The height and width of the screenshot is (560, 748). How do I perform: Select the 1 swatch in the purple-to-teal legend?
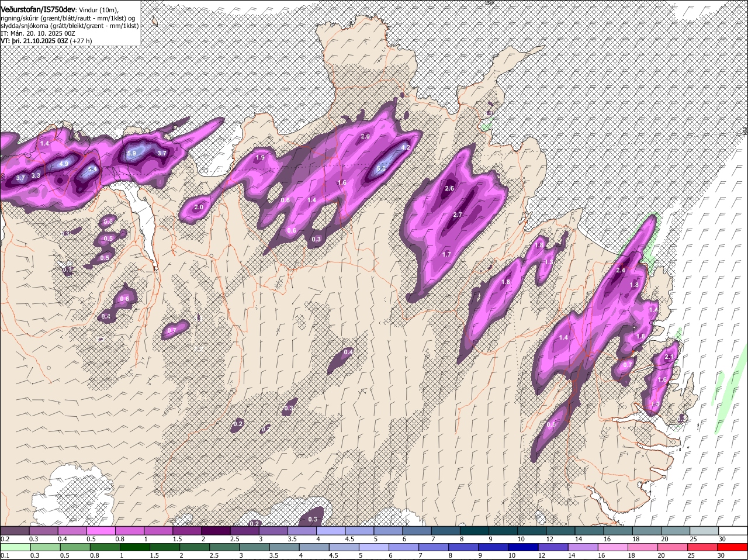click(x=158, y=531)
